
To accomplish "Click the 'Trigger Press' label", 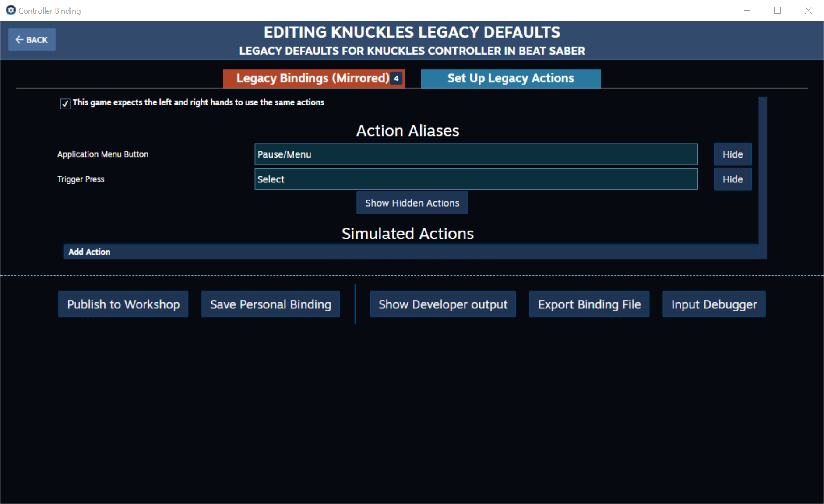I will pos(81,179).
